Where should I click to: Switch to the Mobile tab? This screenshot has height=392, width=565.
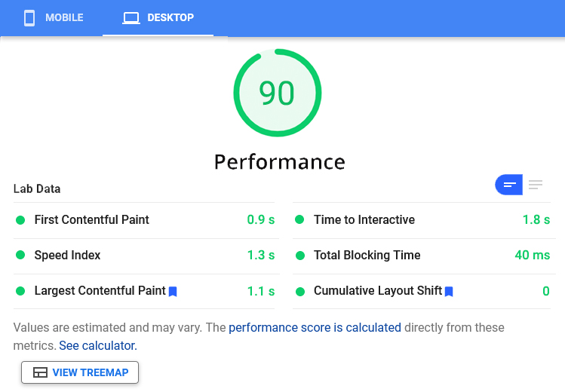[x=53, y=18]
